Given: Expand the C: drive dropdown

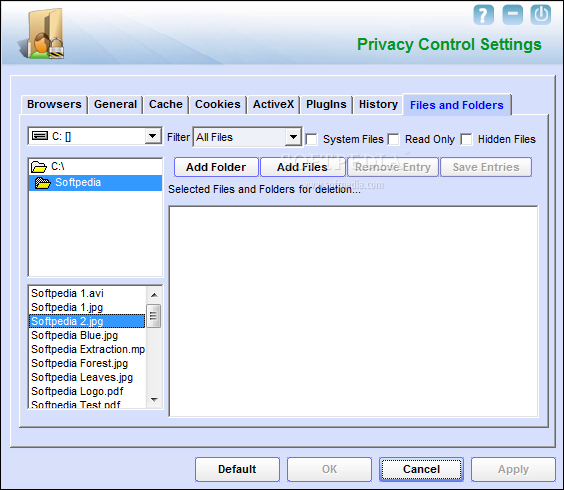Looking at the screenshot, I should click(153, 136).
